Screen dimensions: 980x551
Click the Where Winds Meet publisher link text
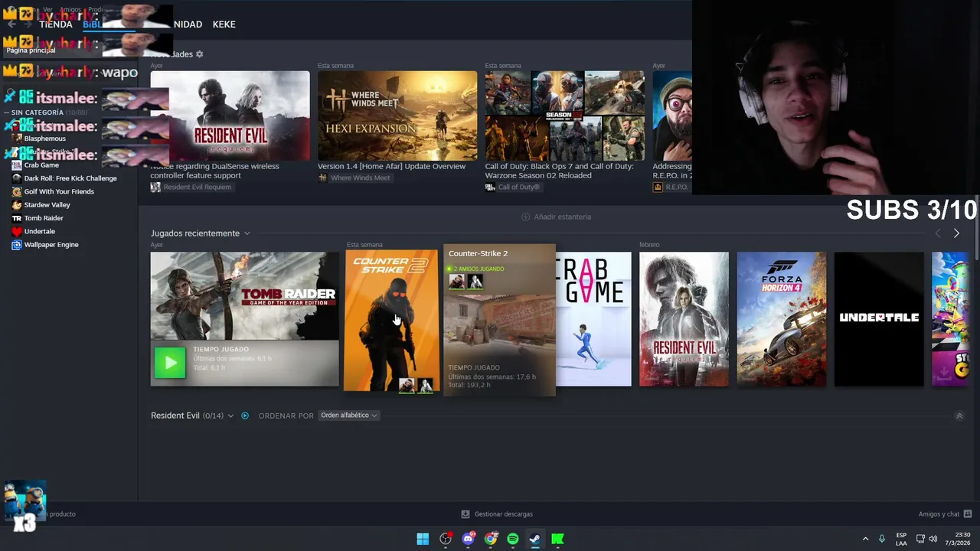360,178
